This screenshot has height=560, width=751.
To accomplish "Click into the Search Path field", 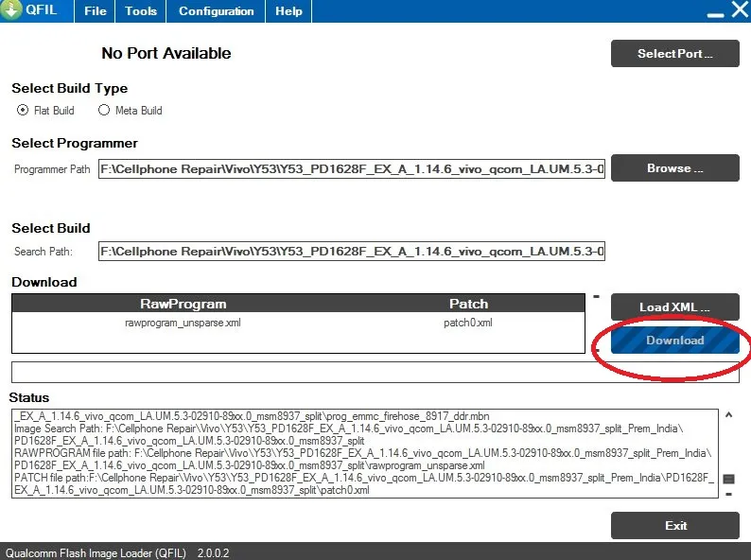I will 352,251.
